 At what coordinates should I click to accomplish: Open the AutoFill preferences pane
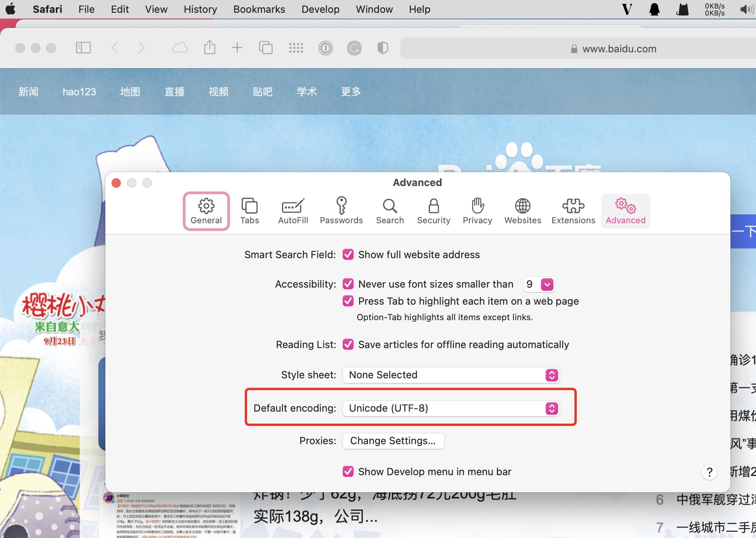coord(293,211)
